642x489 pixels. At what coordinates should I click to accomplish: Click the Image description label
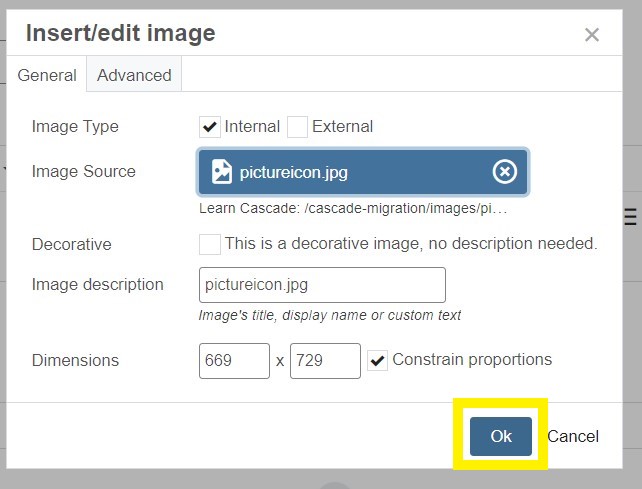97,285
